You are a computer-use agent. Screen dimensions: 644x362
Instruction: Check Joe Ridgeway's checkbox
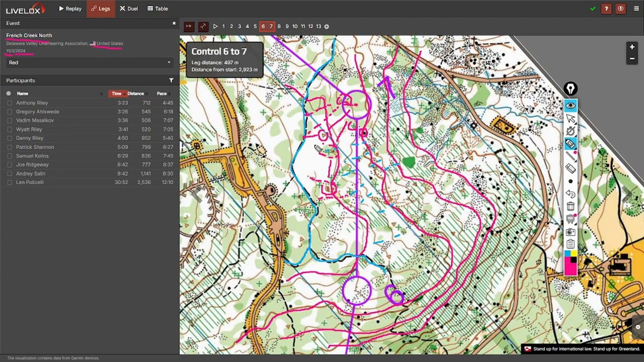pyautogui.click(x=9, y=165)
